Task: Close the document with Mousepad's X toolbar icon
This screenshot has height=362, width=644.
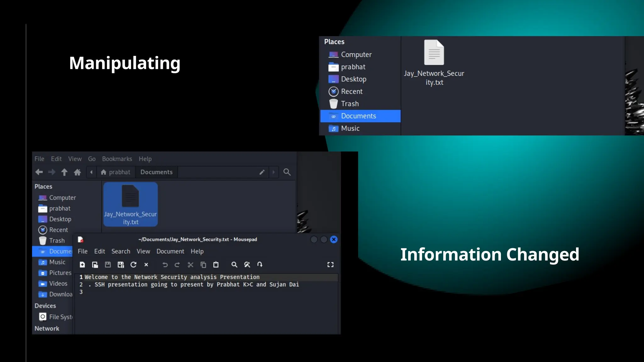Action: pos(146,265)
